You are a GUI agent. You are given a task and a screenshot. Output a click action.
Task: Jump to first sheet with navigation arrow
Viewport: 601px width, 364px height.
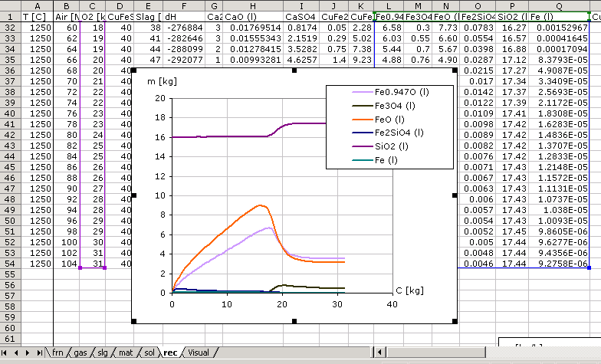pos(7,353)
